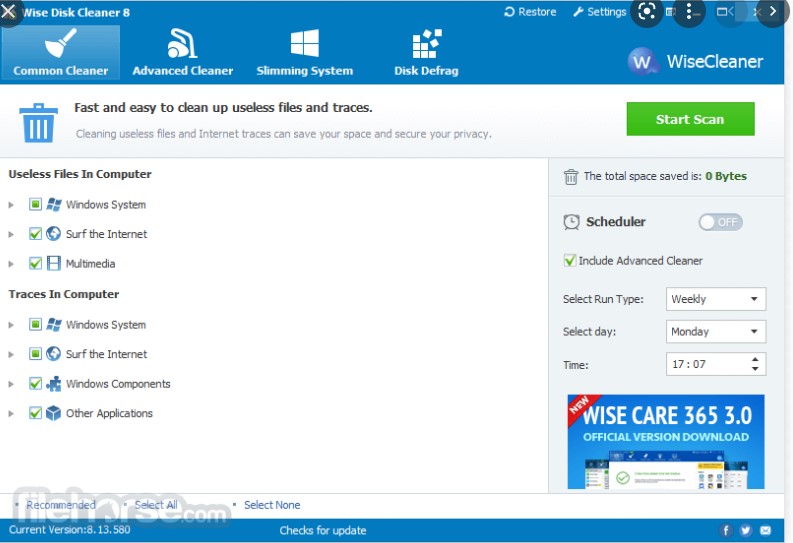Expand the Multimedia tree node
Image resolution: width=793 pixels, height=543 pixels.
(11, 264)
